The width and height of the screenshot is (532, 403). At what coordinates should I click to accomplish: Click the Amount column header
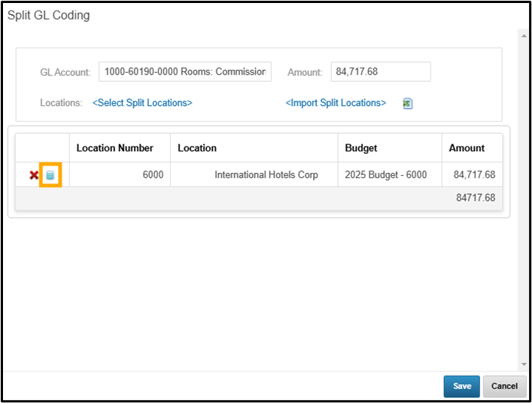[467, 148]
